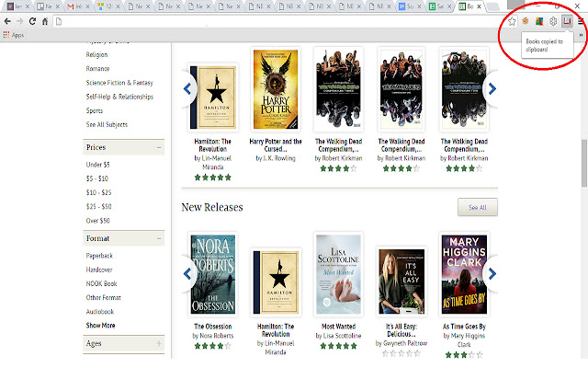Switch to the tab with Windows-colored icon
Viewport: 588px width, 368px height.
coord(107,6)
